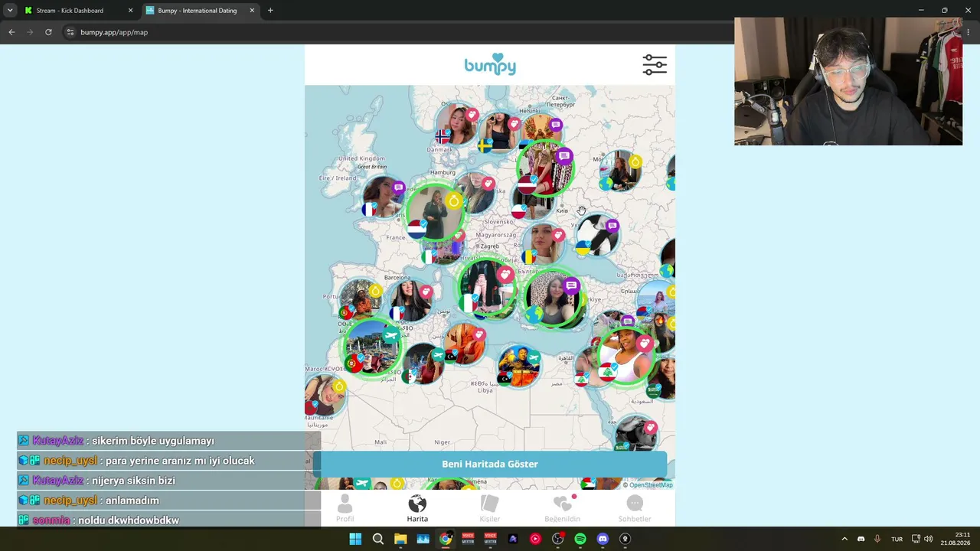The width and height of the screenshot is (980, 551).
Task: Open the Kişiler tab
Action: [490, 508]
